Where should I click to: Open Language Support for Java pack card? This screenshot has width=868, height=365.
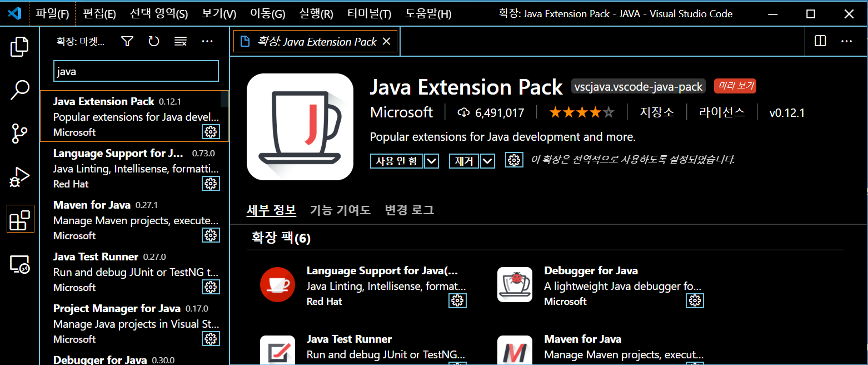pos(363,286)
